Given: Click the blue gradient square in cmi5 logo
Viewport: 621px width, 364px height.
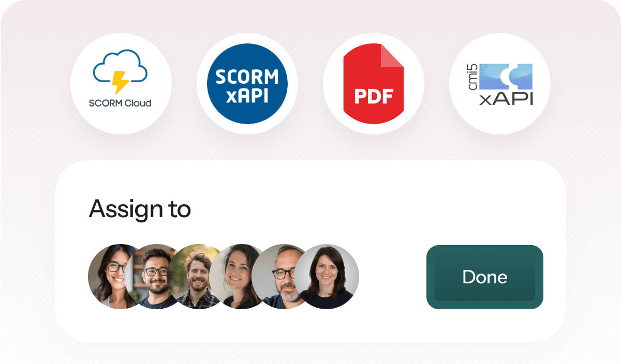Looking at the screenshot, I should coord(506,77).
